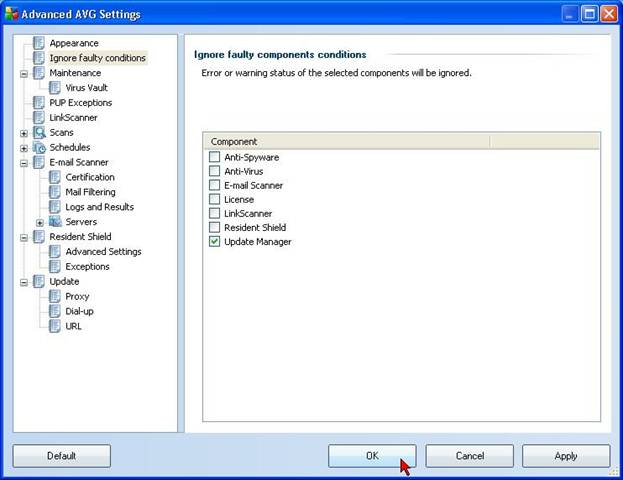623x480 pixels.
Task: Click the Proxy page icon
Action: click(x=55, y=296)
